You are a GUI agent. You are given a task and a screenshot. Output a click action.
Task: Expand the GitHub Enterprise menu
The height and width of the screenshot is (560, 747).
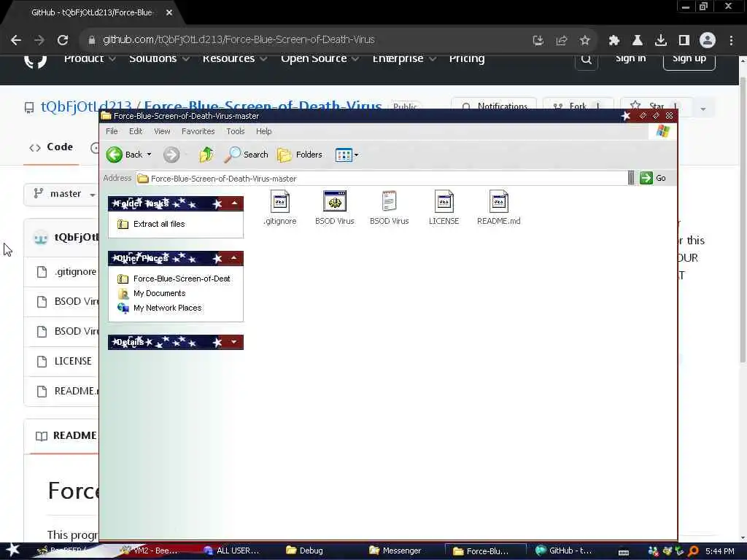click(404, 58)
